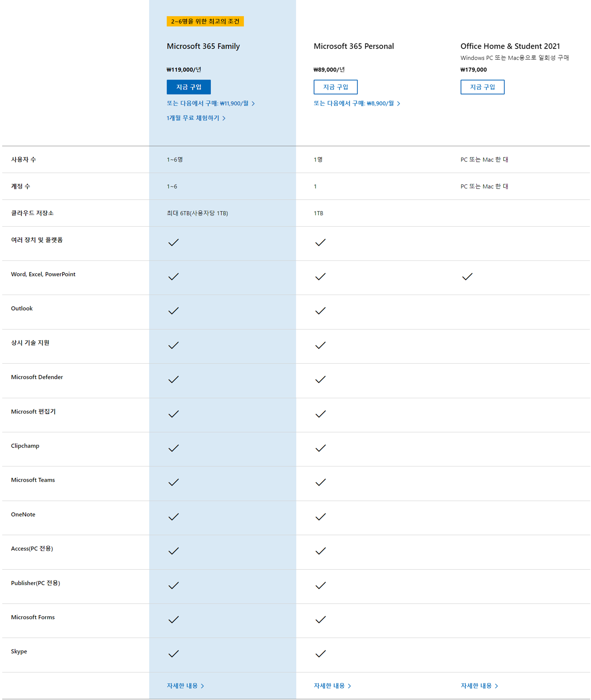Click the Publisher(PC 전용) row label
The height and width of the screenshot is (700, 591).
pos(35,583)
